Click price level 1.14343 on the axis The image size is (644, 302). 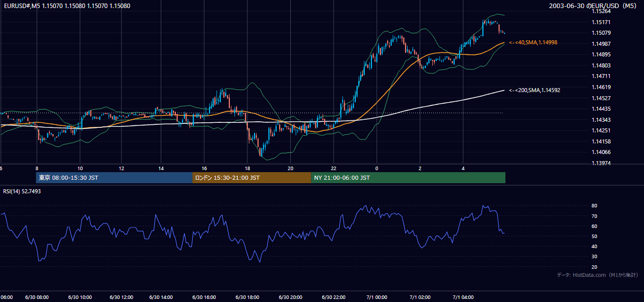[601, 120]
